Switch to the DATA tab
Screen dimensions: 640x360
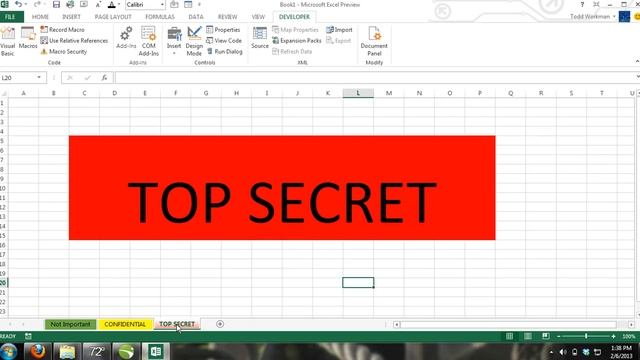click(196, 17)
